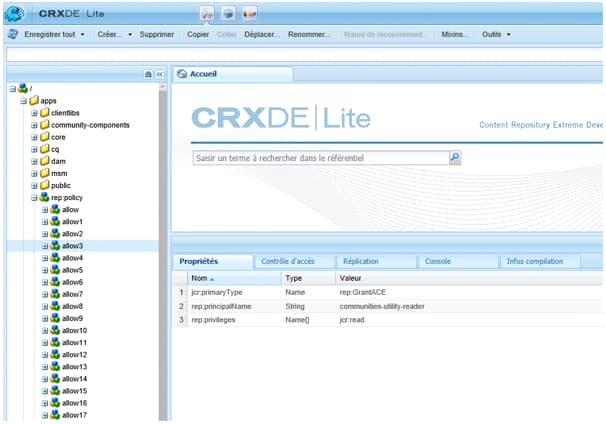Click the Type column header
This screenshot has width=606, height=424.
308,278
